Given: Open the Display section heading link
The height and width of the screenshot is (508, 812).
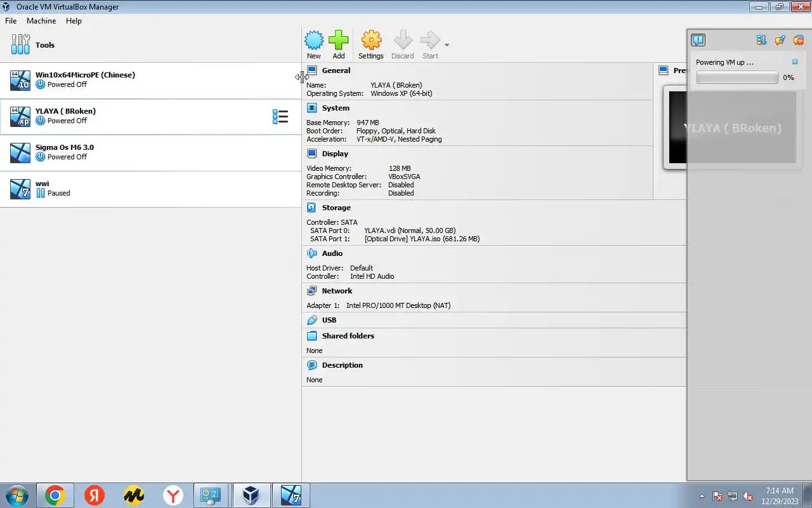Looking at the screenshot, I should 335,154.
